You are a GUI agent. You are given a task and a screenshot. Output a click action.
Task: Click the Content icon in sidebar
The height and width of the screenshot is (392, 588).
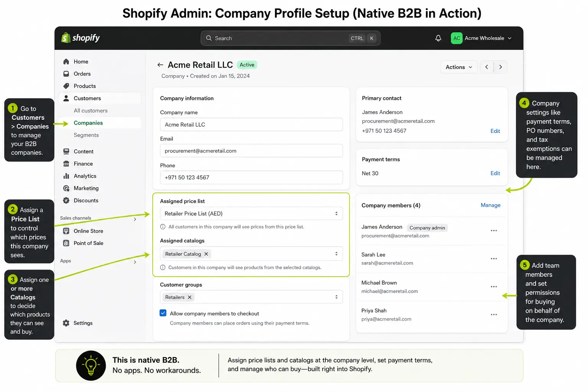66,152
